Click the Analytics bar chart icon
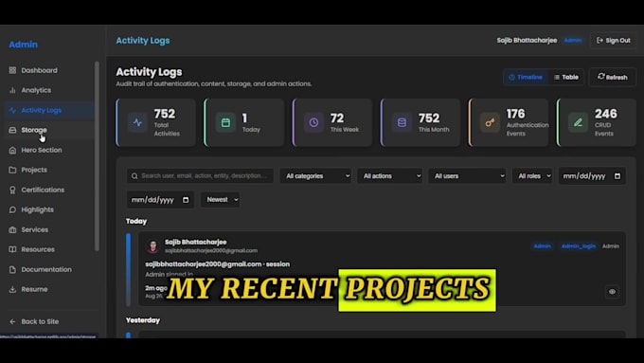 tap(12, 90)
